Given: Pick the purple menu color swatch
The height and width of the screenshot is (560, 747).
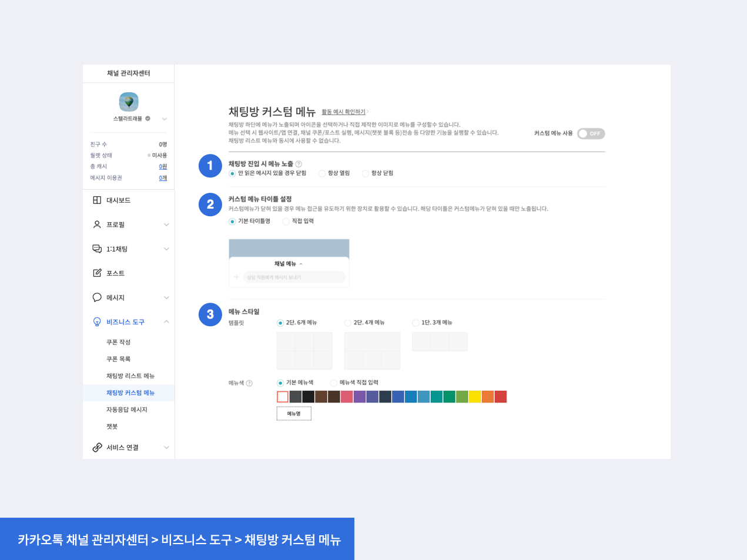Looking at the screenshot, I should tap(360, 397).
